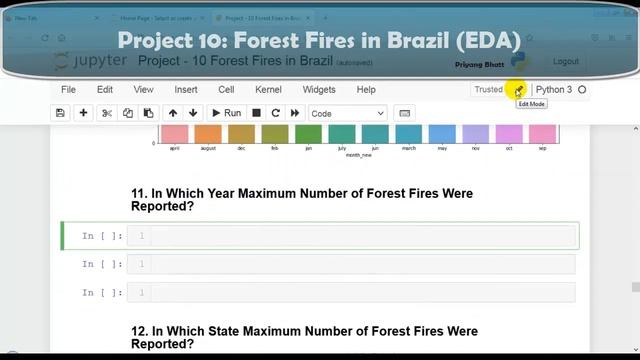This screenshot has width=640, height=360.
Task: Click the month_new axis label
Action: point(358,155)
